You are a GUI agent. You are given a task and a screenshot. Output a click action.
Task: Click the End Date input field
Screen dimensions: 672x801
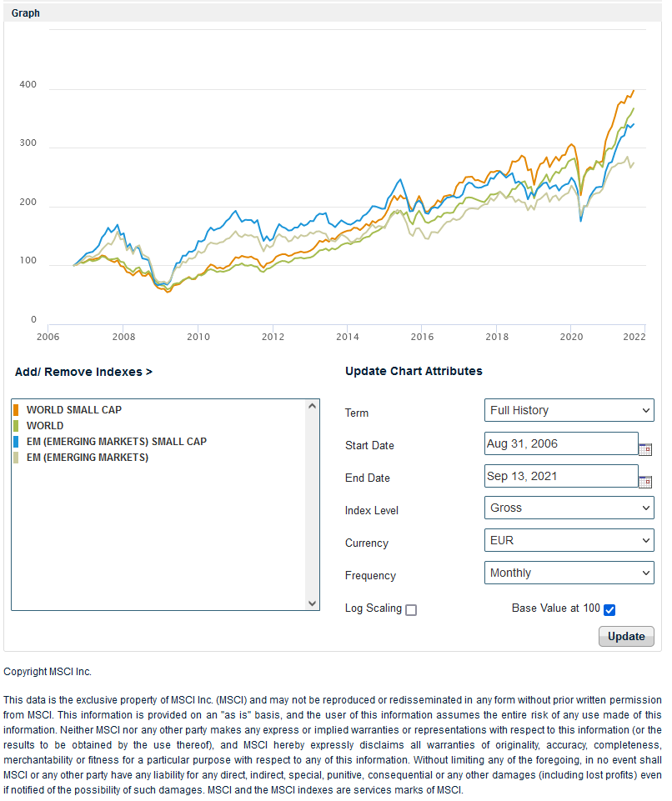click(x=560, y=476)
